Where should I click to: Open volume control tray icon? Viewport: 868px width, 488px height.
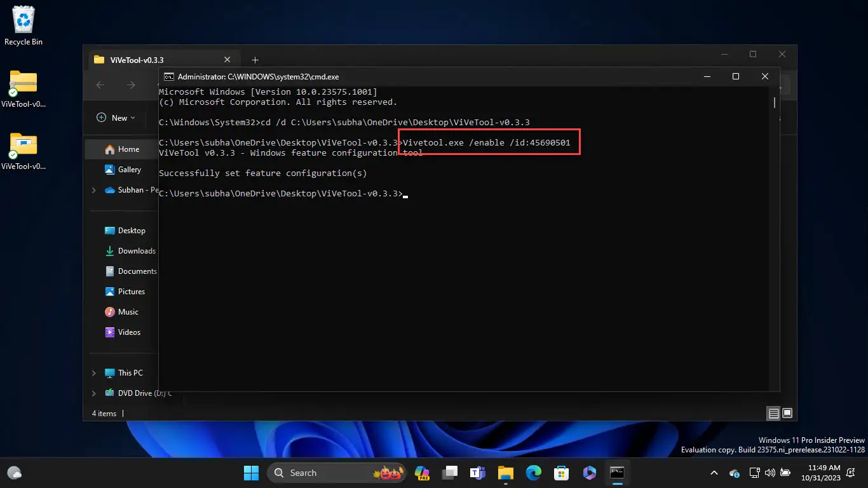pos(770,473)
